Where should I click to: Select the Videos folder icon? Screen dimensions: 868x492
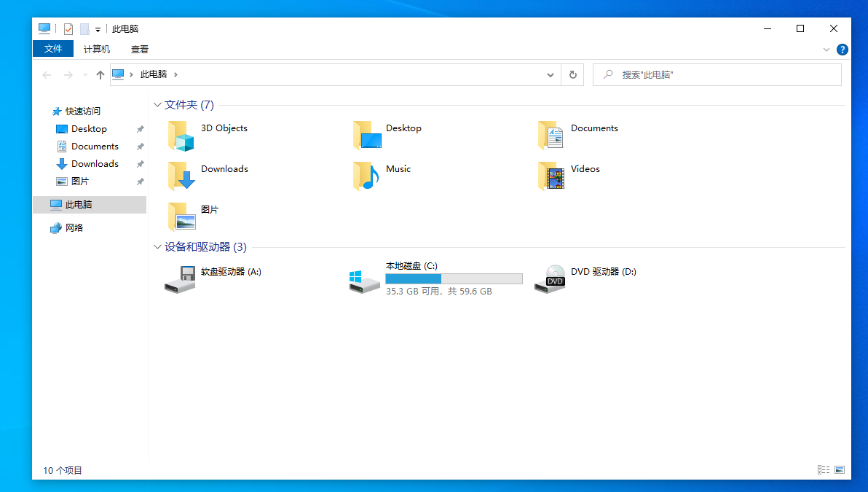tap(551, 176)
